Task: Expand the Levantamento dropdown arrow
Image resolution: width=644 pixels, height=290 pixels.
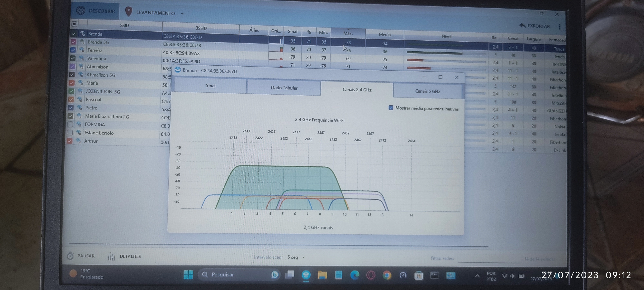Action: pos(182,14)
